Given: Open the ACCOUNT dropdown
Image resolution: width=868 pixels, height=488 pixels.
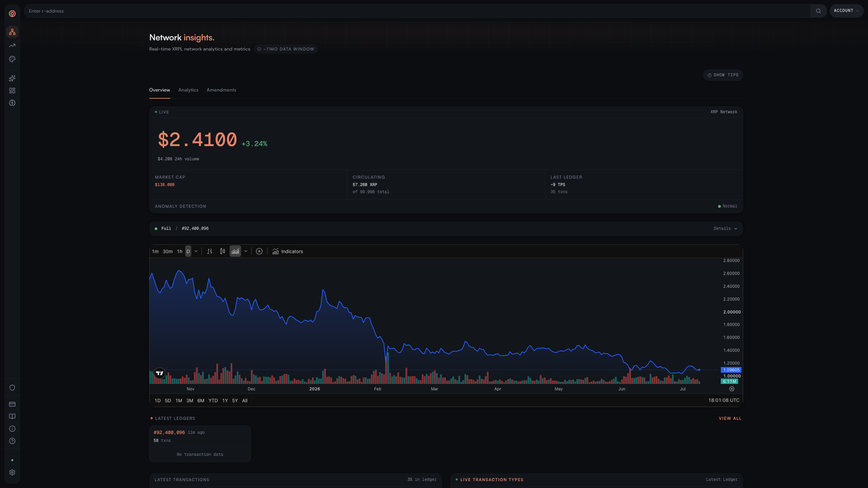Looking at the screenshot, I should coord(846,11).
